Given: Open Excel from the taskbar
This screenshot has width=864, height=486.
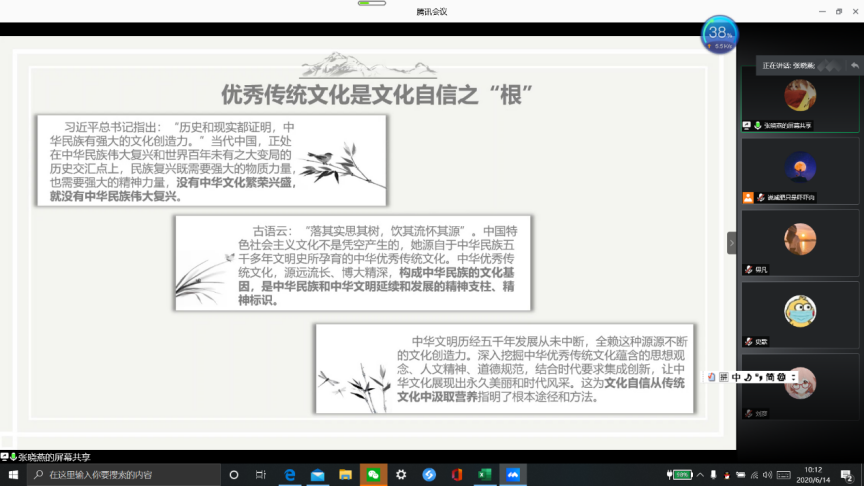Looking at the screenshot, I should (x=485, y=474).
